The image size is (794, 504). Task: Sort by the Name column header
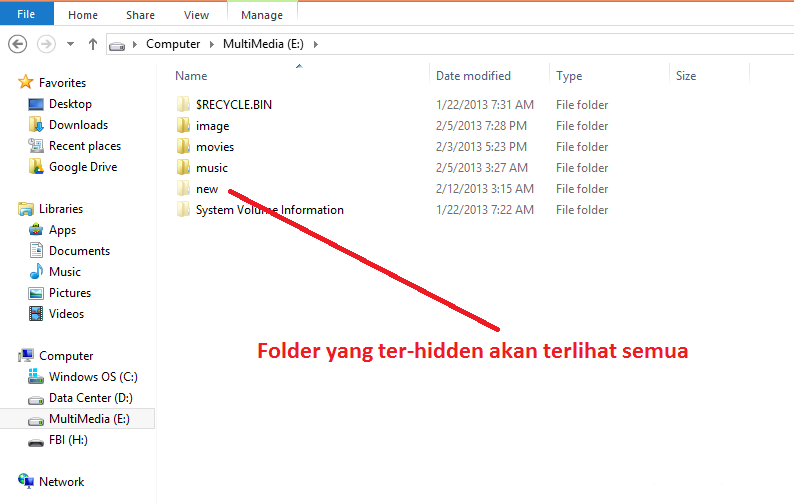(191, 76)
